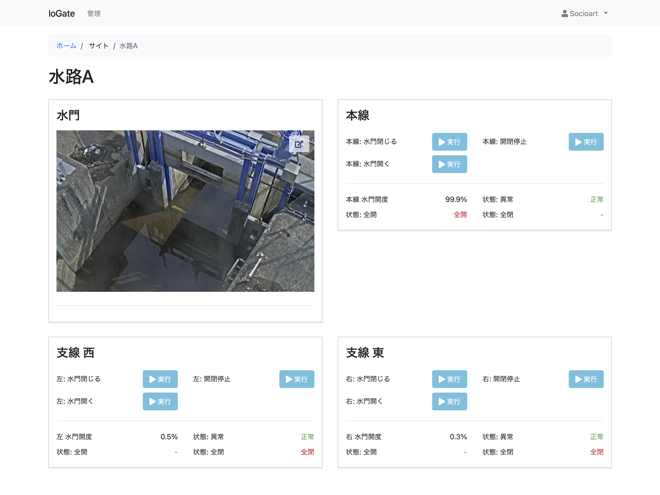Click the user avatar icon beside Socioart
The image size is (660, 495).
pos(564,14)
